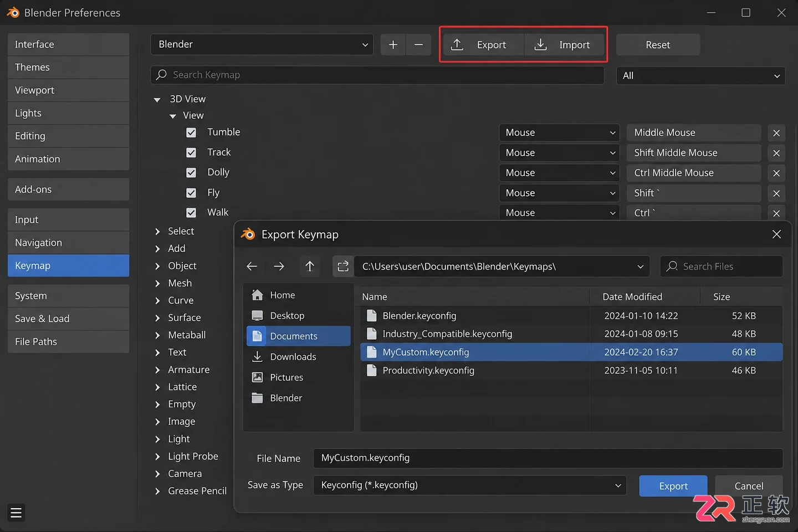Image resolution: width=798 pixels, height=532 pixels.
Task: Uncheck the Dolly keymap item
Action: pos(191,173)
